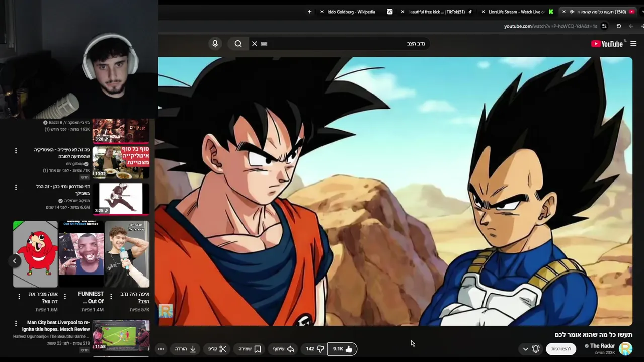Open niv gilboa video thumbnail 10:32
Viewport: 644px width, 362px height.
click(121, 162)
